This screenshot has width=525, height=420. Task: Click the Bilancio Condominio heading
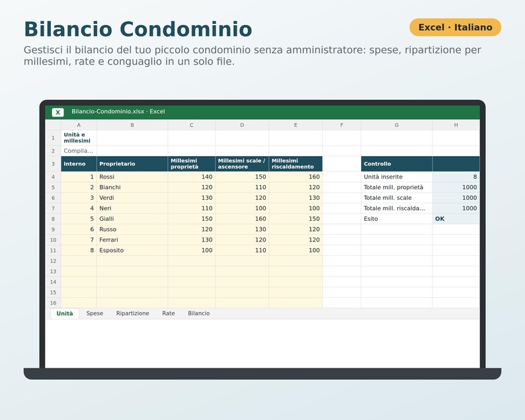point(138,29)
